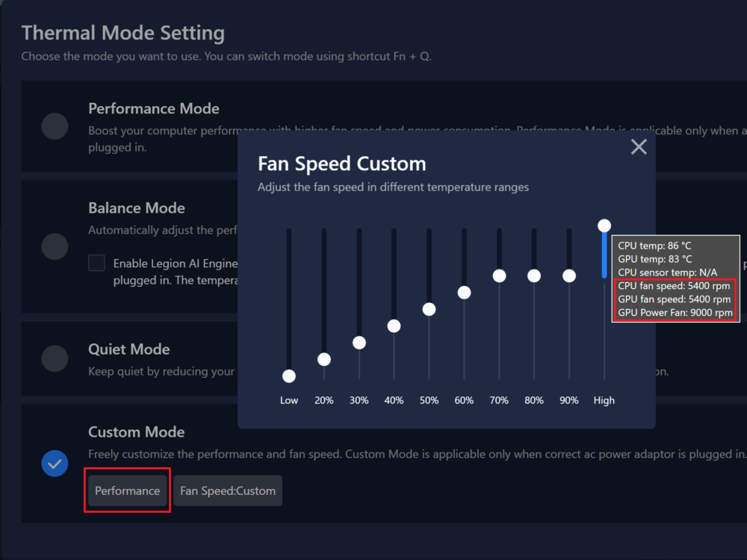This screenshot has height=560, width=747.
Task: Click the Low fan speed slider handle
Action: pos(289,376)
